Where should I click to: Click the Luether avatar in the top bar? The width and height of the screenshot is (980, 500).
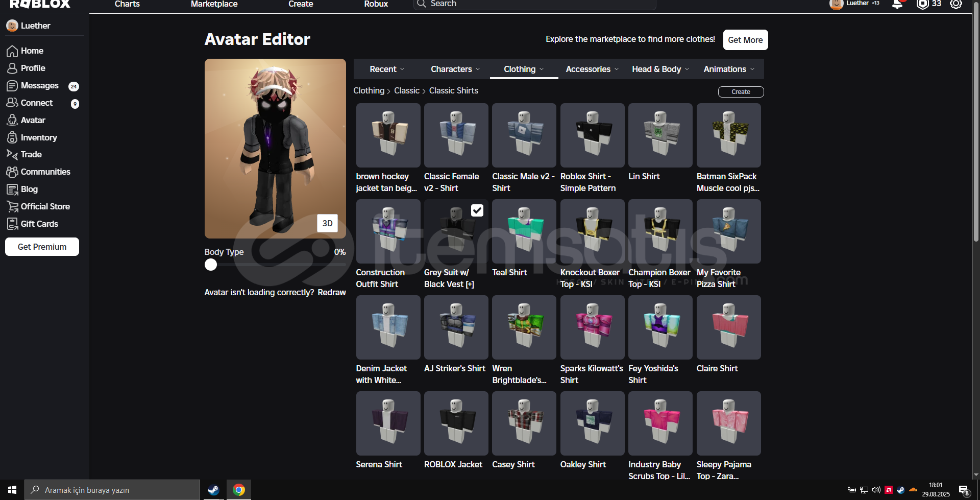point(836,5)
